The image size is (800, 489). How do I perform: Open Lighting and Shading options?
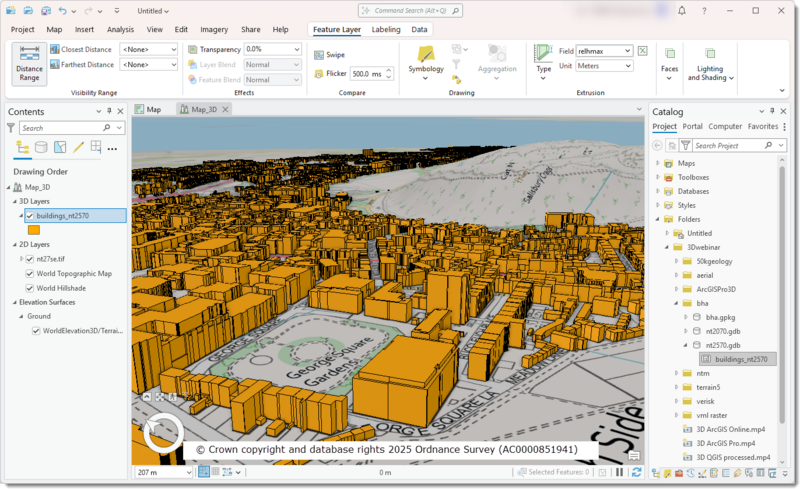(710, 65)
